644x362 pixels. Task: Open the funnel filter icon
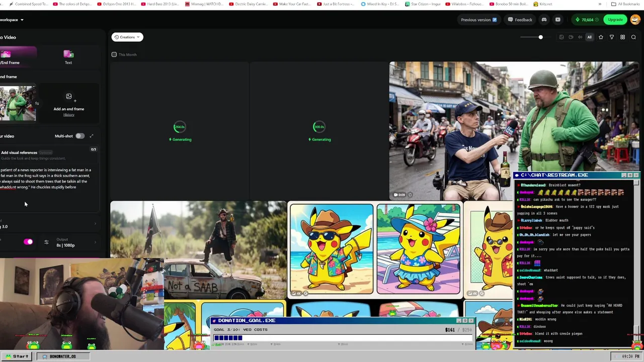point(612,37)
